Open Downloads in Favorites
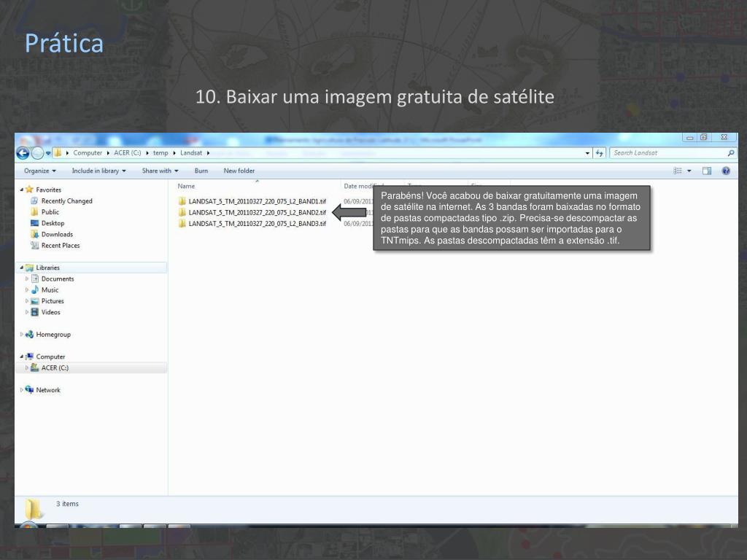The height and width of the screenshot is (560, 747). point(57,234)
